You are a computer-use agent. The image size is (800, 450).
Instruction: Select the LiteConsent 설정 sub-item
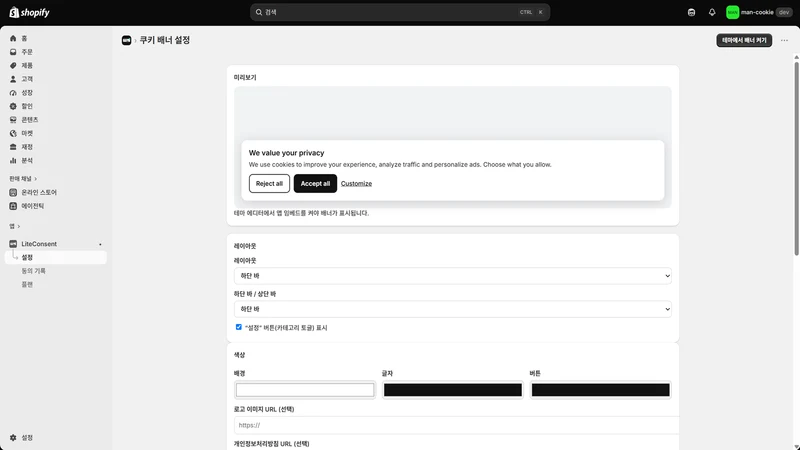pyautogui.click(x=56, y=257)
